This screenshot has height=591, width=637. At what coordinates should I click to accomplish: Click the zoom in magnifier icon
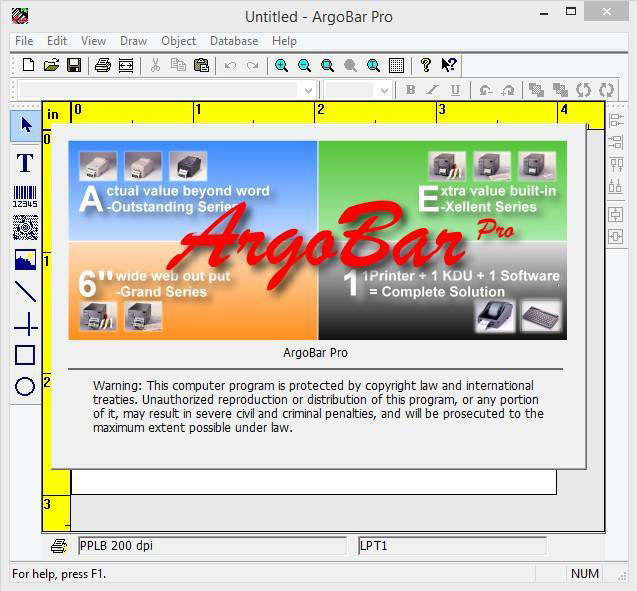[x=282, y=65]
